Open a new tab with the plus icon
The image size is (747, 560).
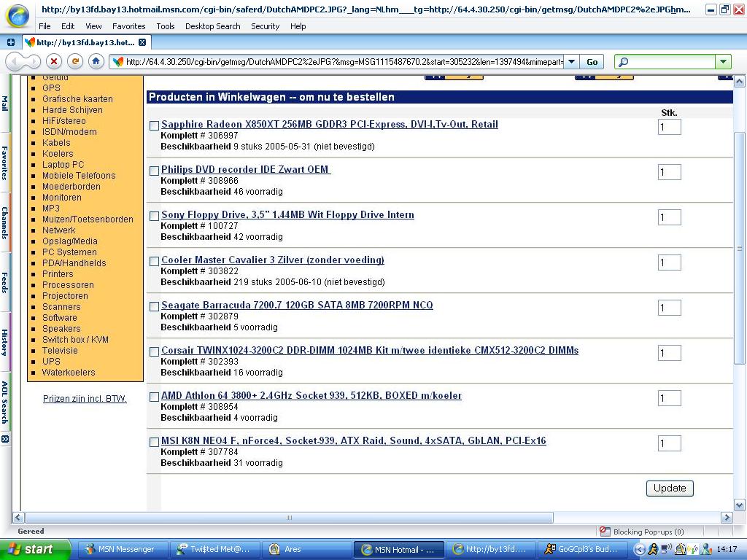[x=10, y=42]
